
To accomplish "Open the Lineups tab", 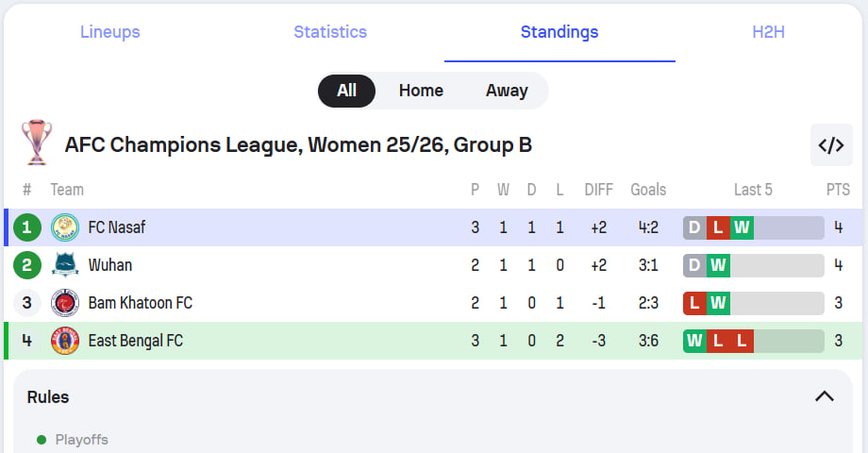I will point(110,32).
